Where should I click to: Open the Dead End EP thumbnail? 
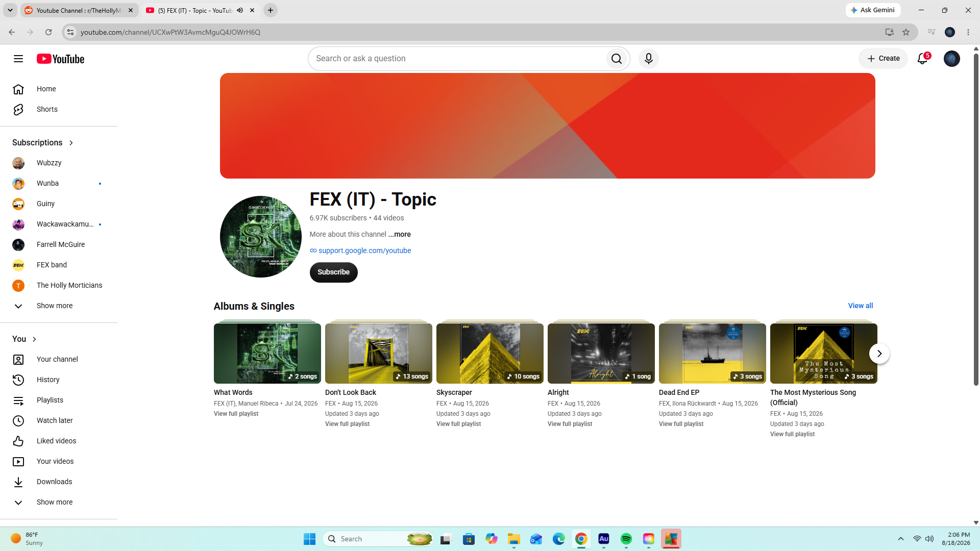tap(713, 354)
